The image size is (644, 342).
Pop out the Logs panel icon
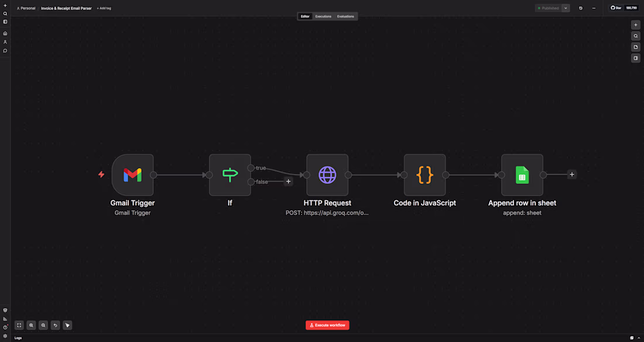pos(632,338)
